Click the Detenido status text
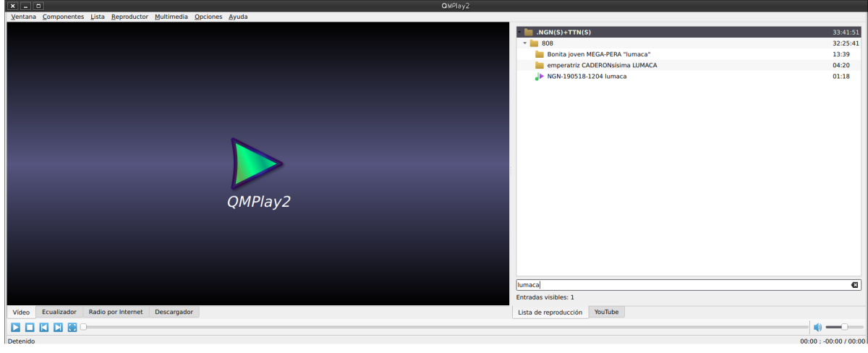Viewport: 868px width, 353px height. [21, 341]
